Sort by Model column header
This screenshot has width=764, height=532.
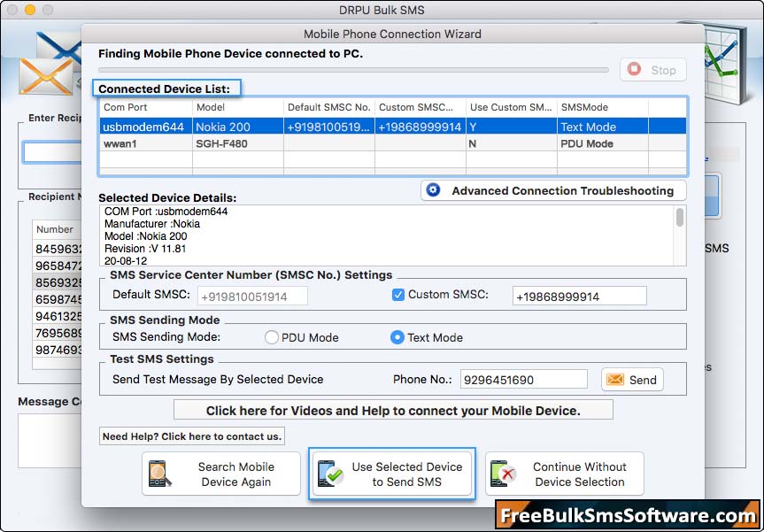pyautogui.click(x=238, y=107)
